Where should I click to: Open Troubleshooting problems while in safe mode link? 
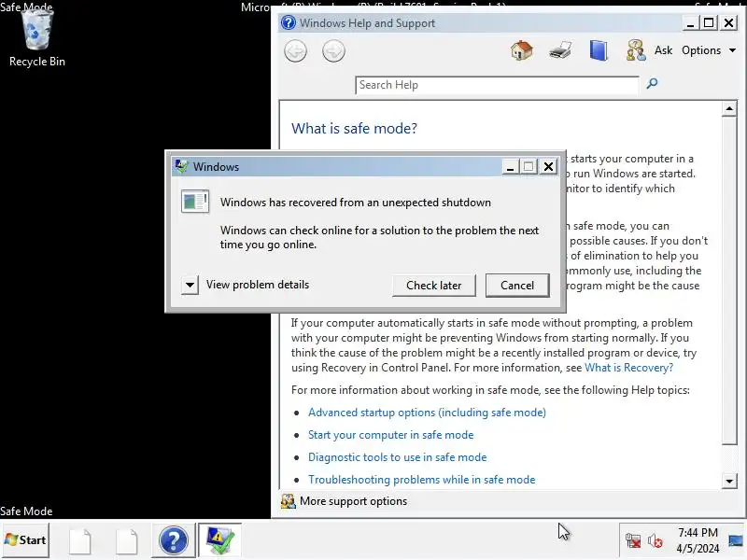coord(422,480)
